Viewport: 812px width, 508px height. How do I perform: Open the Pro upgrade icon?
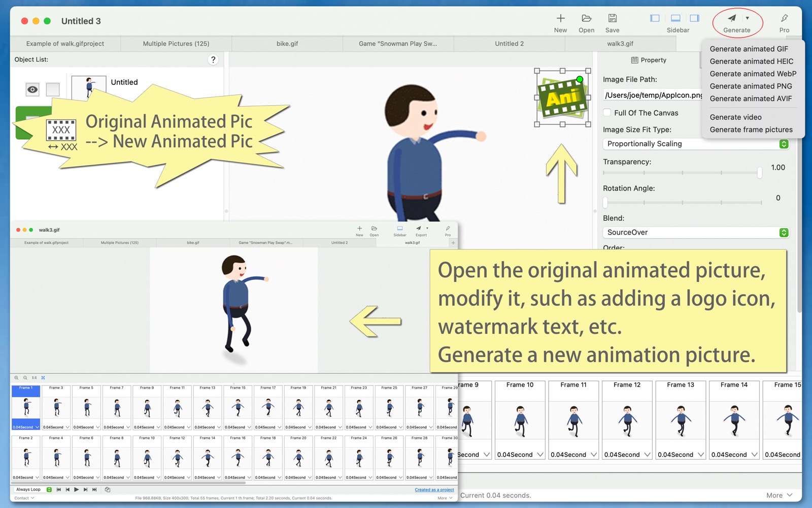[x=784, y=19]
